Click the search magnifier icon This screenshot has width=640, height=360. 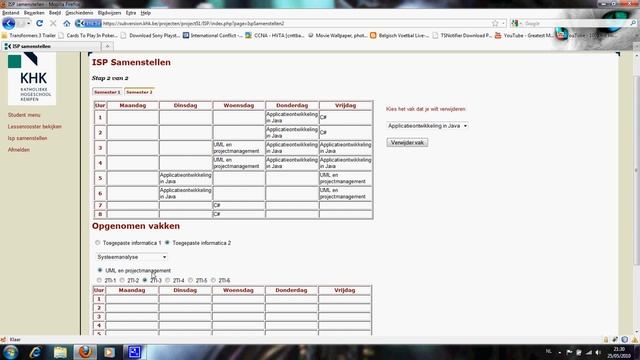point(633,23)
